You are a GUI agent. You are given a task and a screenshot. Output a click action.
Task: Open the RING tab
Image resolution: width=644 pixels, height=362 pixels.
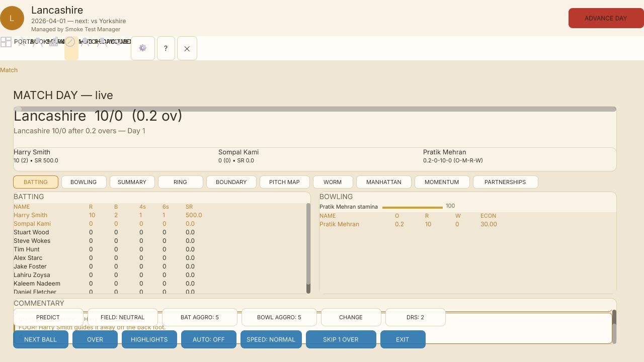[180, 182]
